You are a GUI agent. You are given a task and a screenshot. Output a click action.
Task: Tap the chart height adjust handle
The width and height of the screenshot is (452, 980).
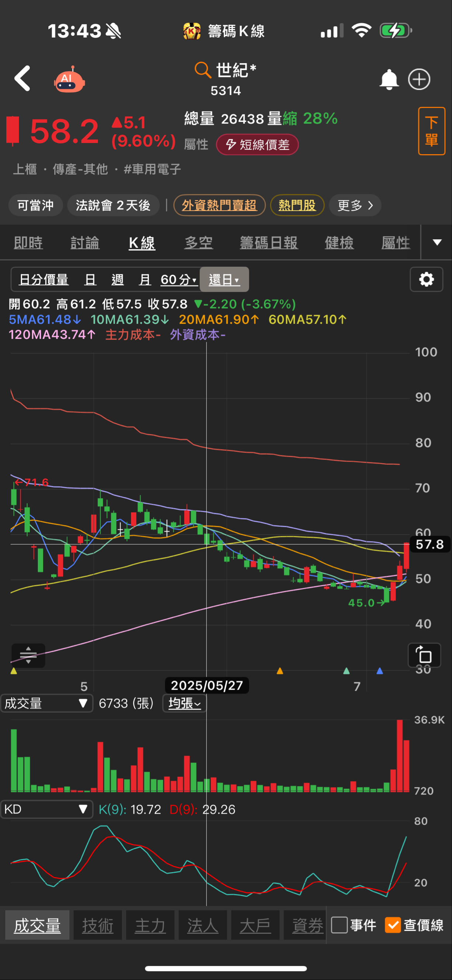click(x=28, y=655)
